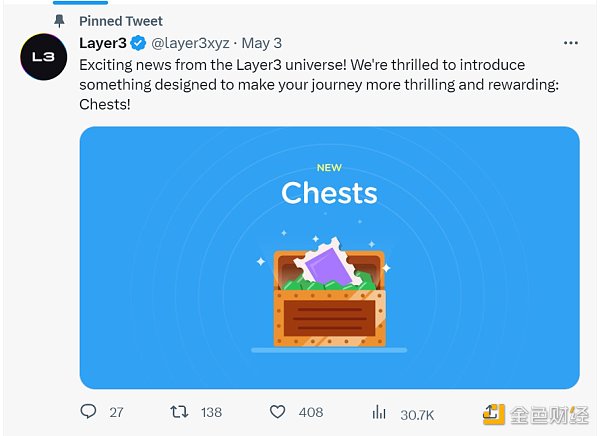Open the three-dot more options menu
Image resolution: width=600 pixels, height=436 pixels.
570,44
